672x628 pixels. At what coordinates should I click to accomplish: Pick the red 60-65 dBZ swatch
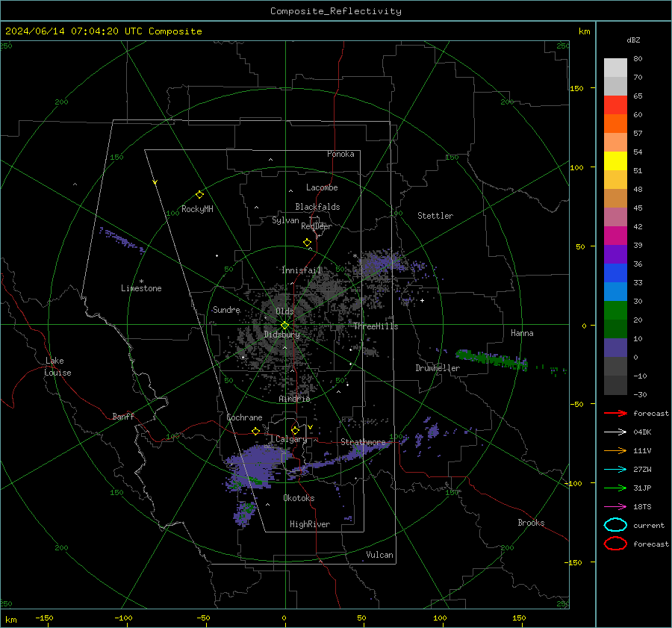tap(615, 105)
